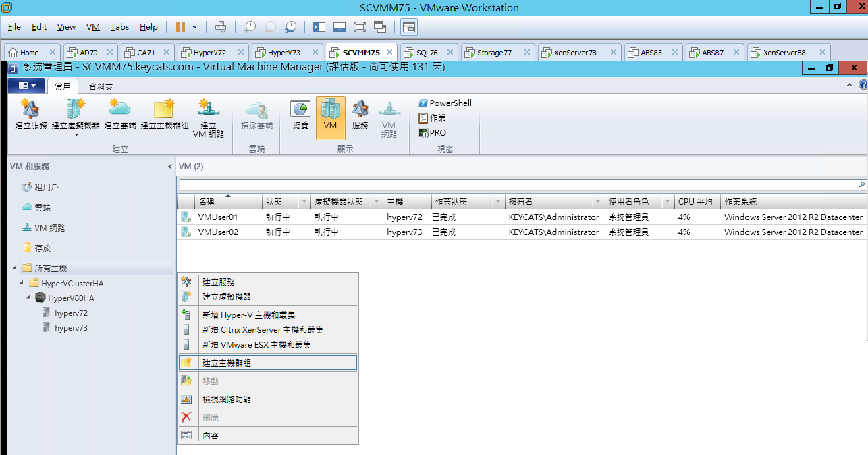
Task: Open VMware power options dropdown arrow
Action: pyautogui.click(x=195, y=27)
